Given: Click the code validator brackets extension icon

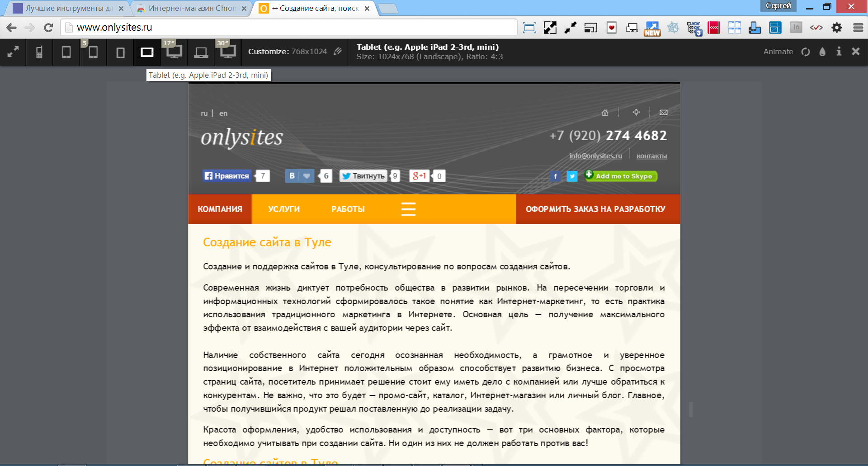Looking at the screenshot, I should coord(816,28).
